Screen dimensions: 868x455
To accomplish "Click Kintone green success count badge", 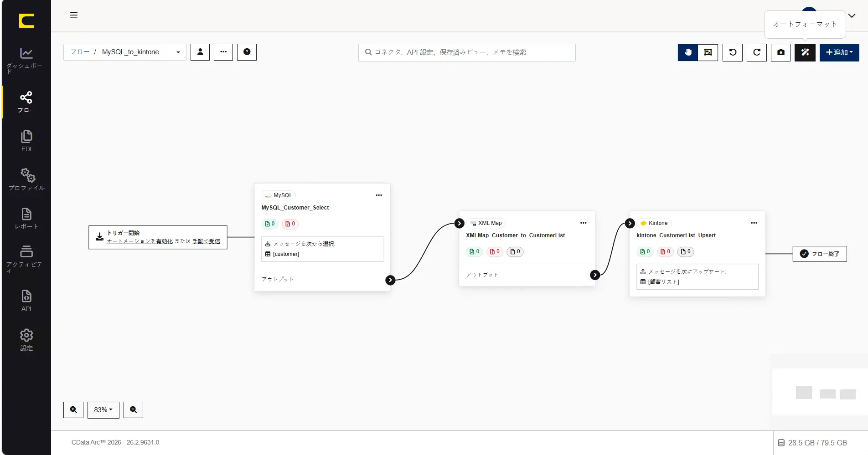I will coord(645,251).
